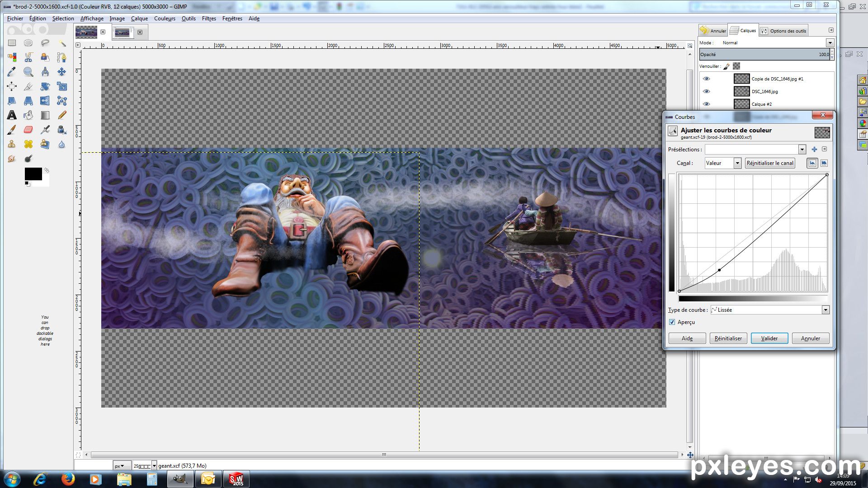
Task: Switch to 'Options des outils' tab
Action: [783, 31]
